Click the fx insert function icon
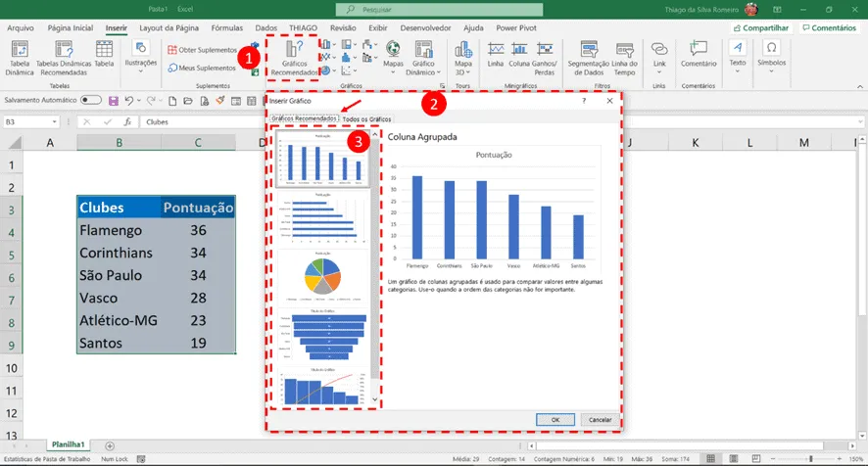Screen dimensions: 868x466 click(x=127, y=121)
